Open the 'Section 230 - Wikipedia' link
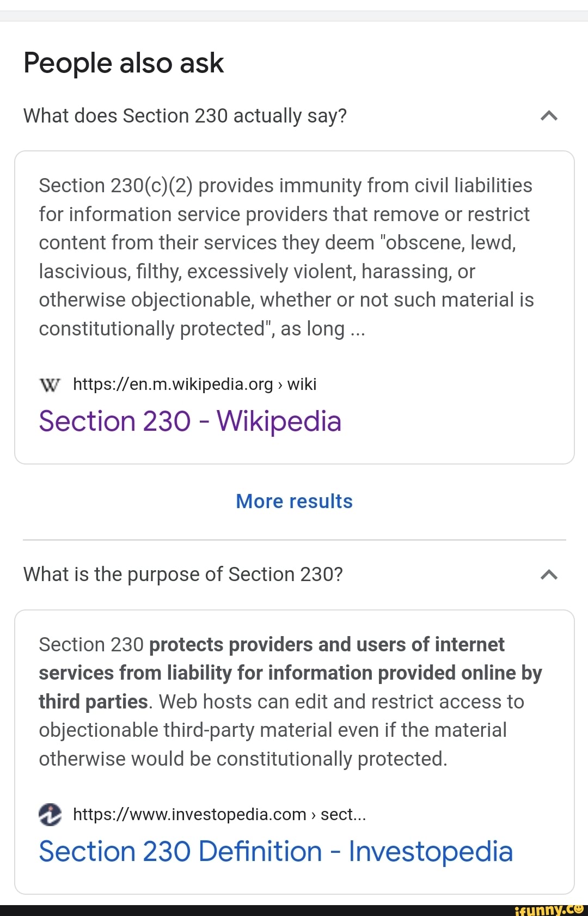The height and width of the screenshot is (916, 588). (190, 422)
